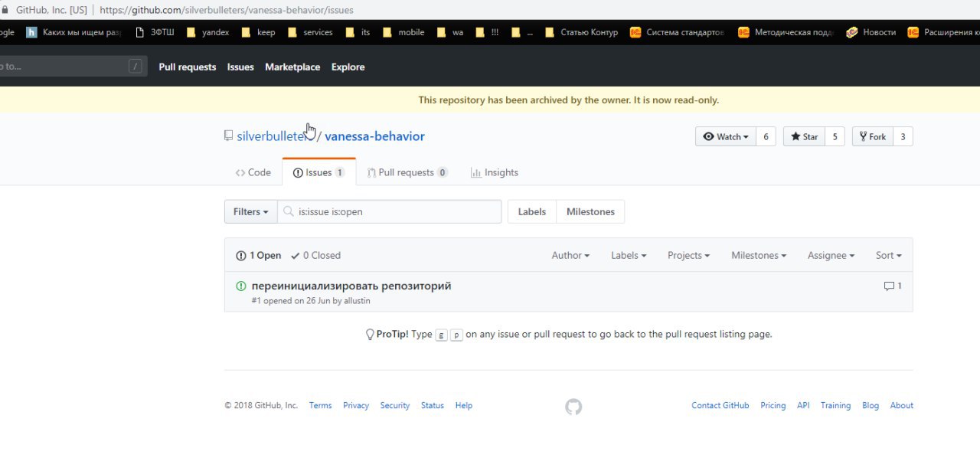
Task: Open the services bookmarks folder
Action: pos(310,32)
